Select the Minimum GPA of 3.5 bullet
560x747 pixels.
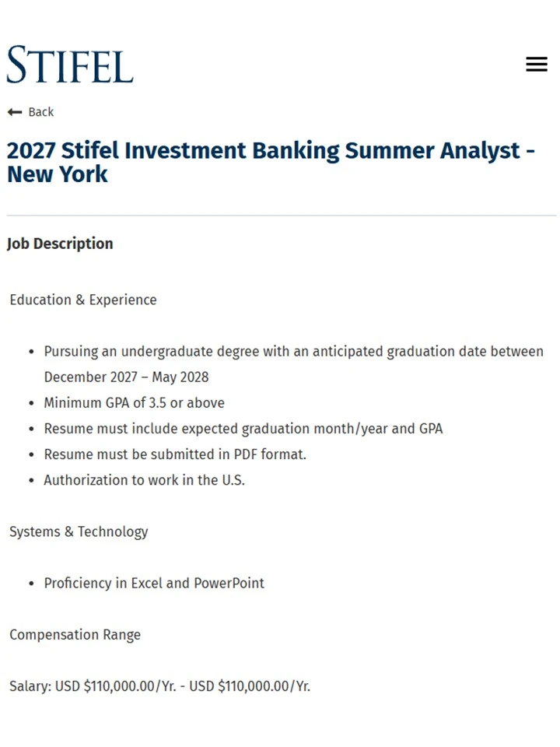click(134, 403)
